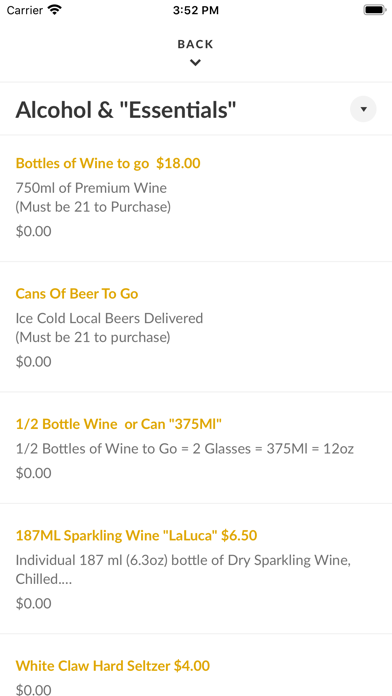
Task: Select the $0.00 under Cans Of Beer
Action: tap(33, 362)
